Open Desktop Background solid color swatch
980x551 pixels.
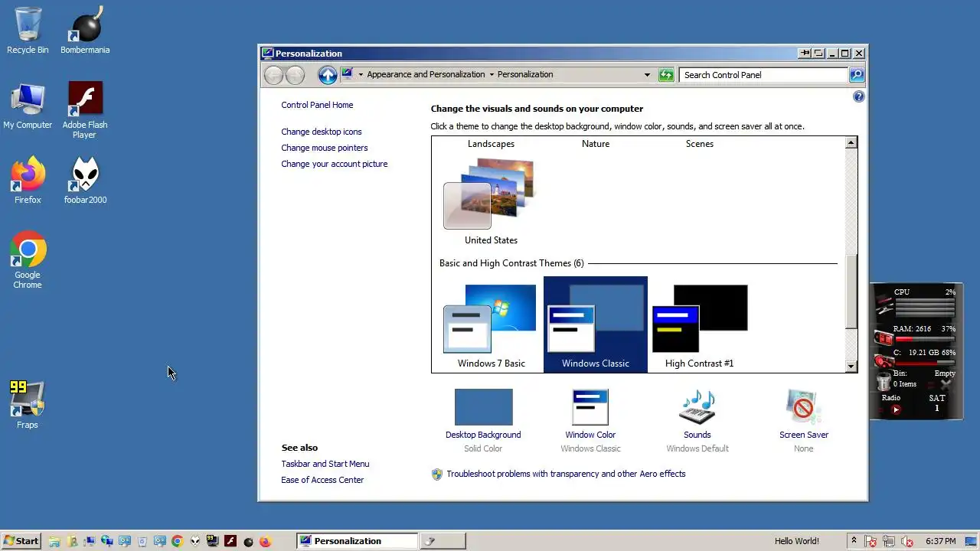click(x=483, y=407)
